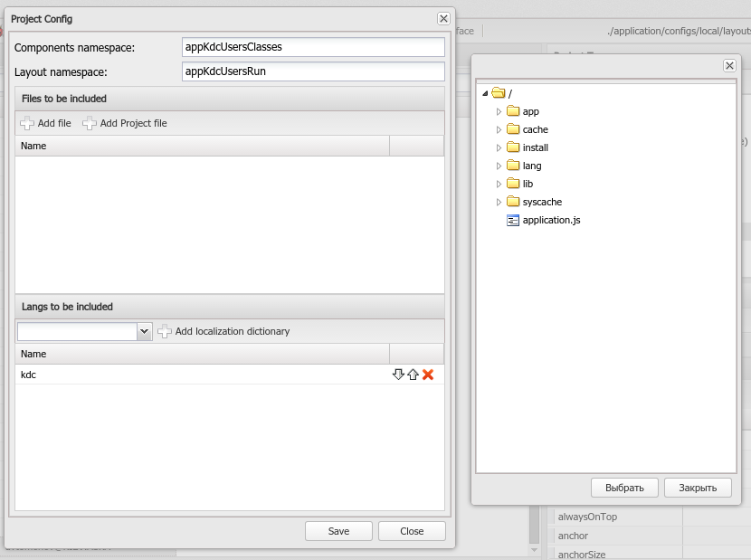751x560 pixels.
Task: Close the Project Config dialog with X
Action: click(443, 19)
